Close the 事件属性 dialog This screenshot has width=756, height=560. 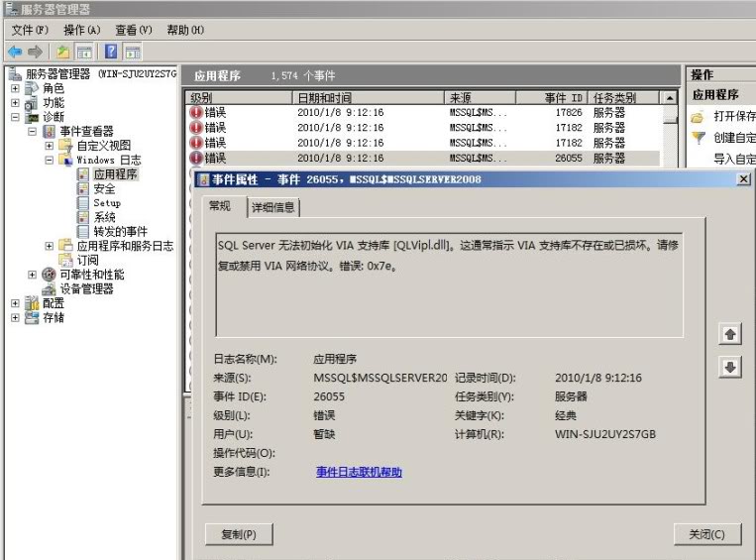pos(743,179)
